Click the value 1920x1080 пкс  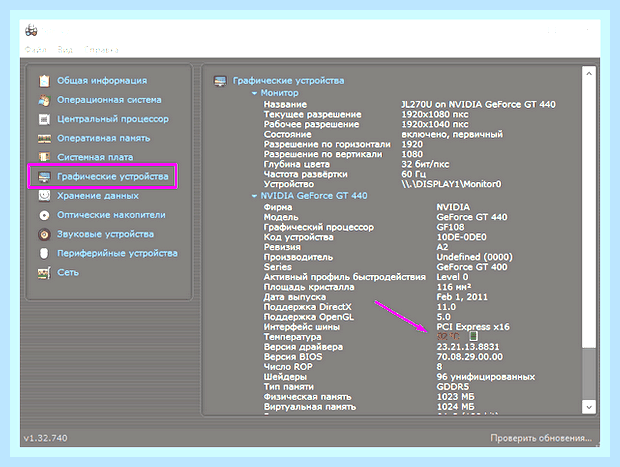435,114
